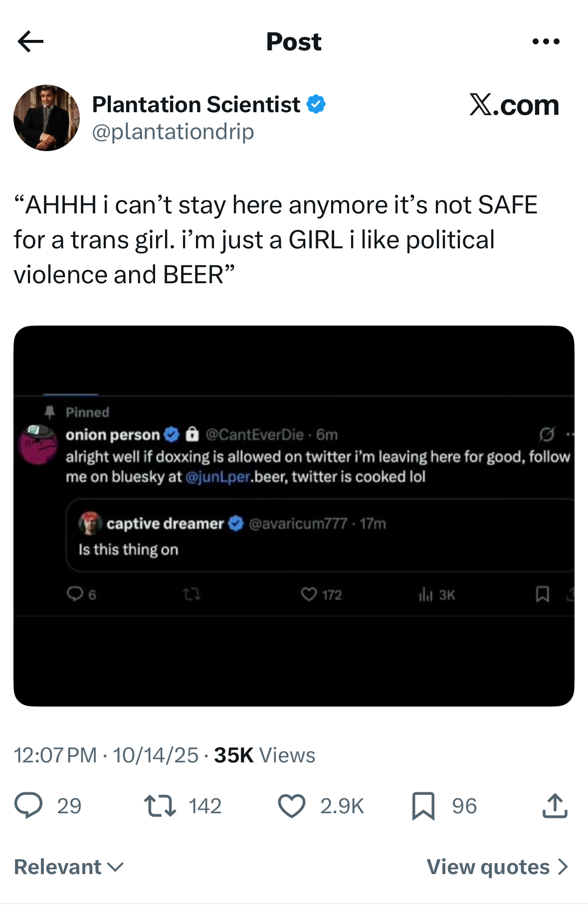588x909 pixels.
Task: Tap Plantation Scientist display name
Action: (x=196, y=104)
